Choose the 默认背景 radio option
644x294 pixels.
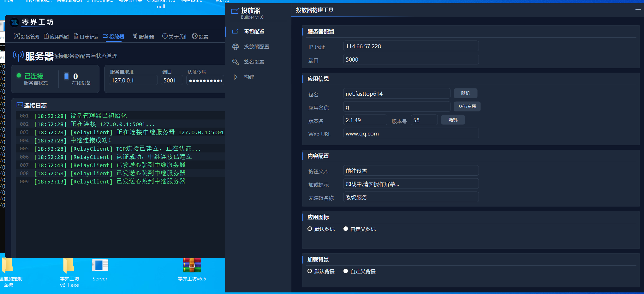[310, 271]
